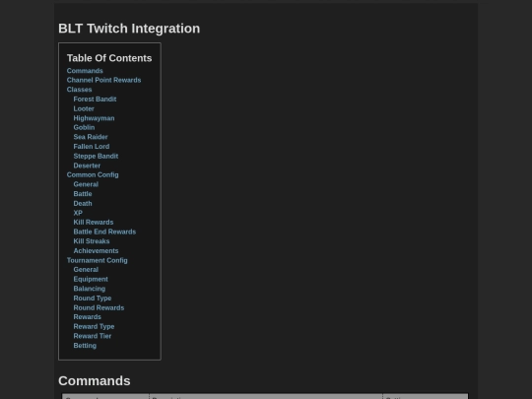The width and height of the screenshot is (532, 399).
Task: Jump to the Rewards link
Action: click(x=88, y=317)
